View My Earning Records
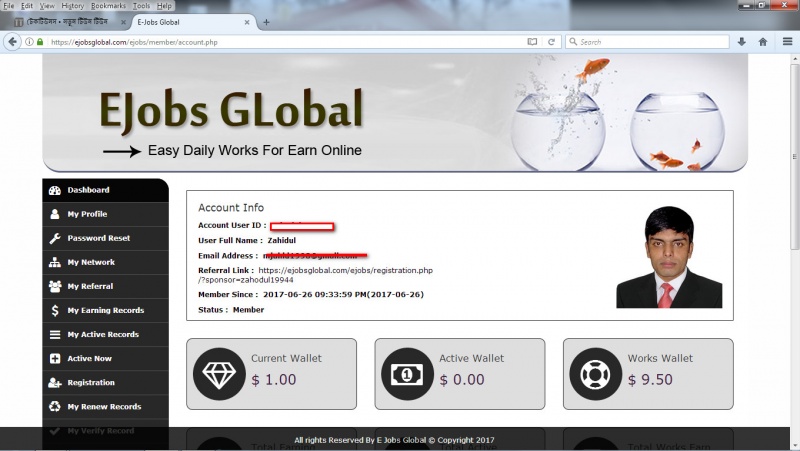 tap(106, 310)
